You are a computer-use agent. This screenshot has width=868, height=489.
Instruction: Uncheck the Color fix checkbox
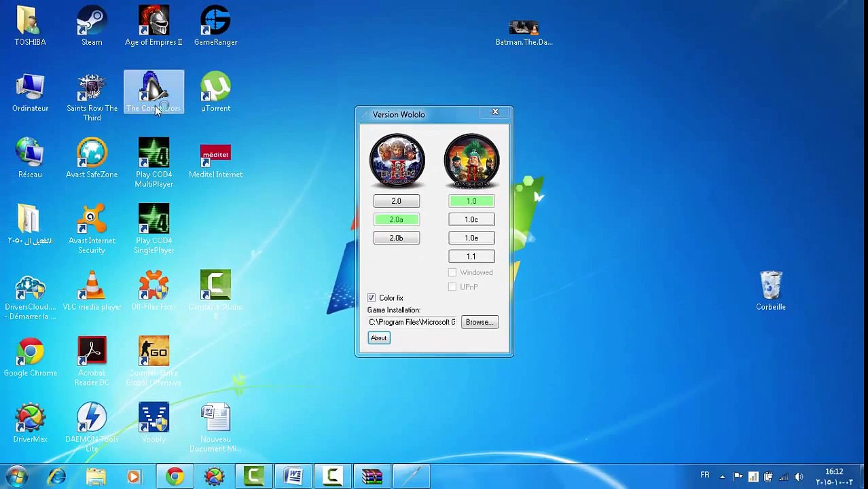pyautogui.click(x=372, y=297)
